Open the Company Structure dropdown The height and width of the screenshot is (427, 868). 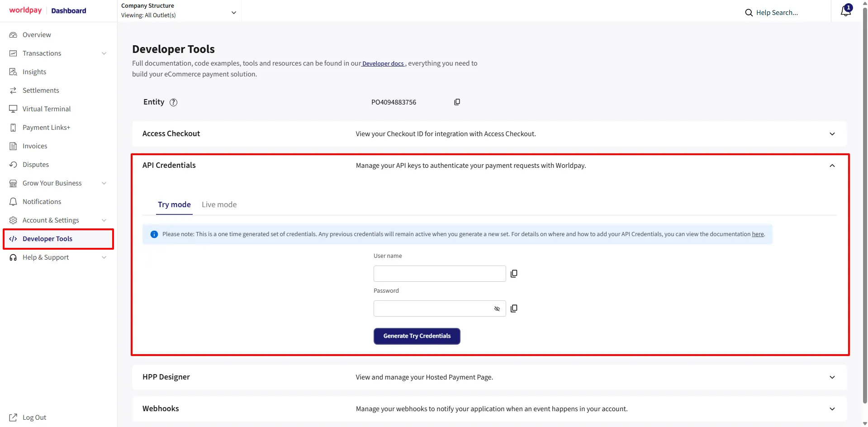point(179,10)
